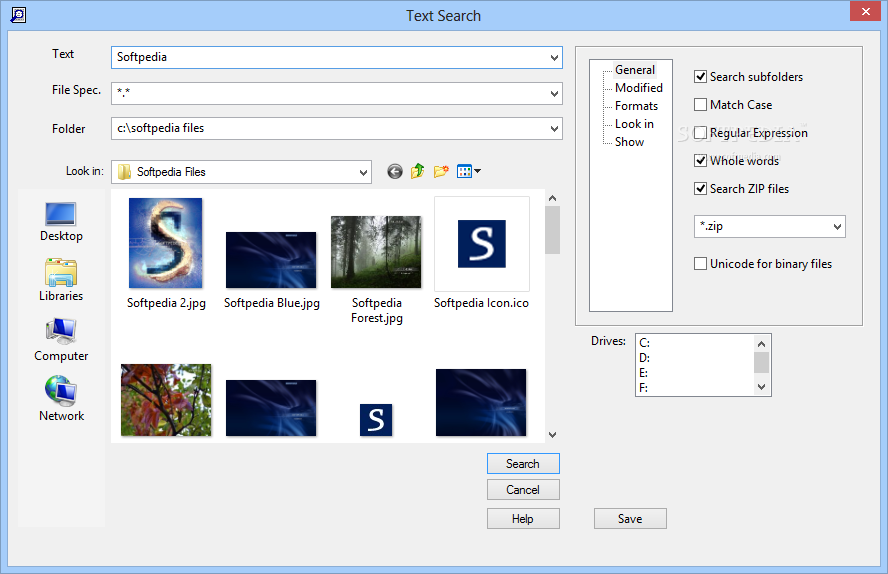Enable Unicode for binary files checkbox
The height and width of the screenshot is (574, 888).
coord(701,264)
